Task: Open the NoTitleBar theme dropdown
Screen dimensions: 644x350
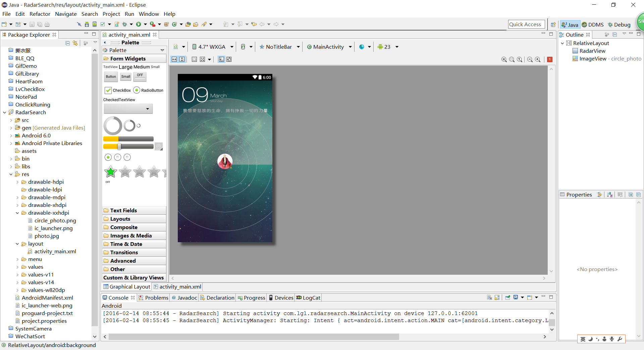Action: coord(279,47)
